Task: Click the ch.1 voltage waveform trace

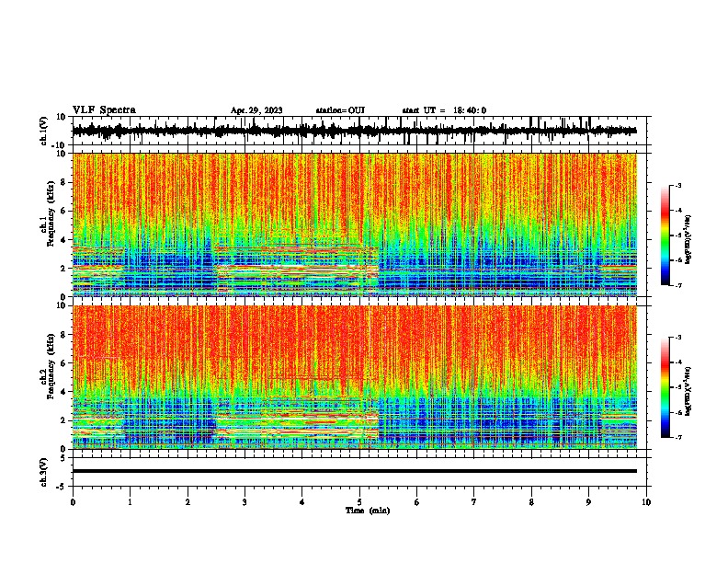Action: click(x=355, y=131)
